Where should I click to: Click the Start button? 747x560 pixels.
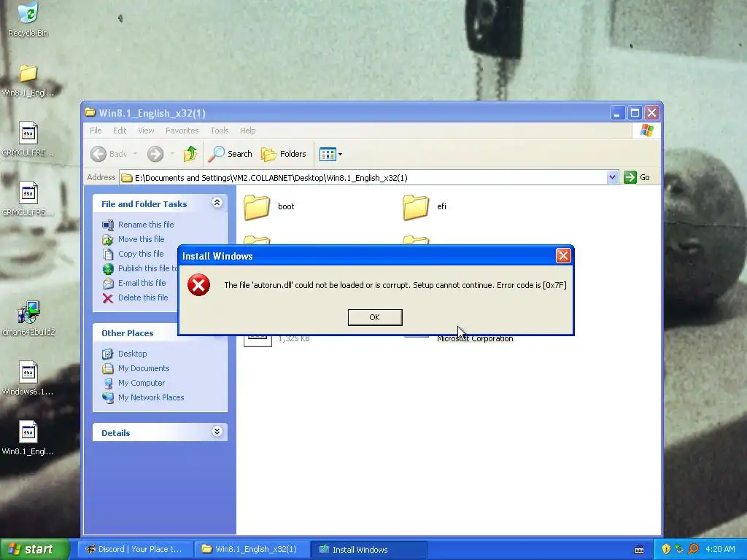coord(34,550)
